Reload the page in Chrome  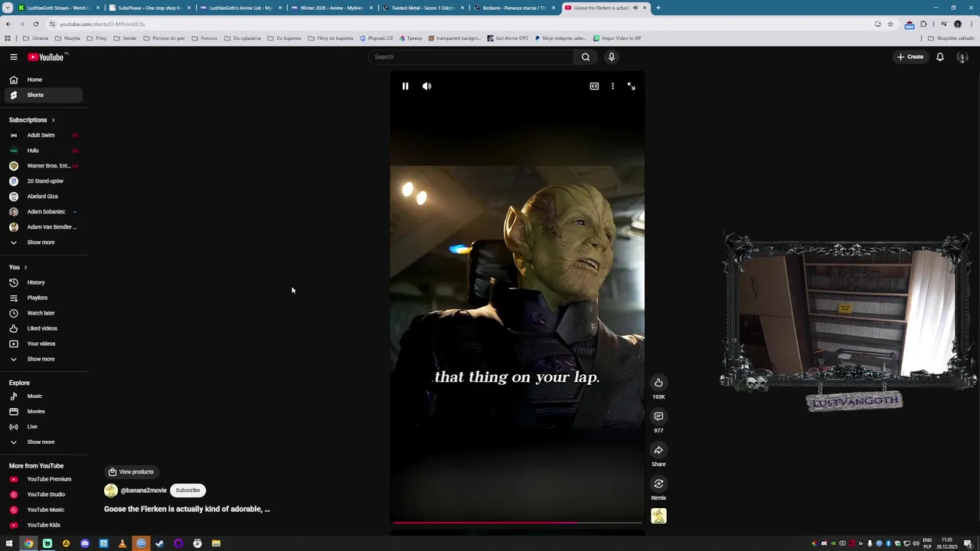click(x=36, y=24)
